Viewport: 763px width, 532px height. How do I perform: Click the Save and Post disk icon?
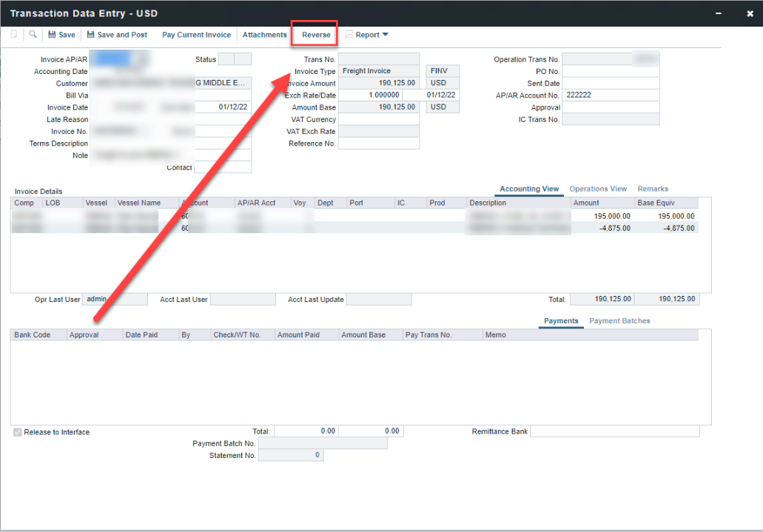click(x=90, y=35)
